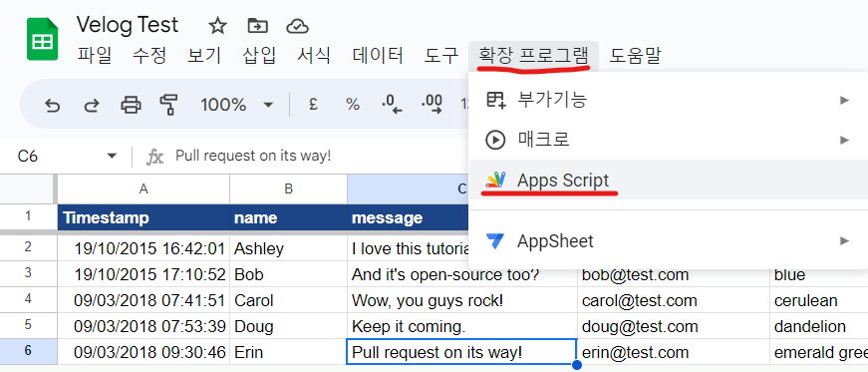Click the formula bar text
868x372 pixels.
point(253,156)
